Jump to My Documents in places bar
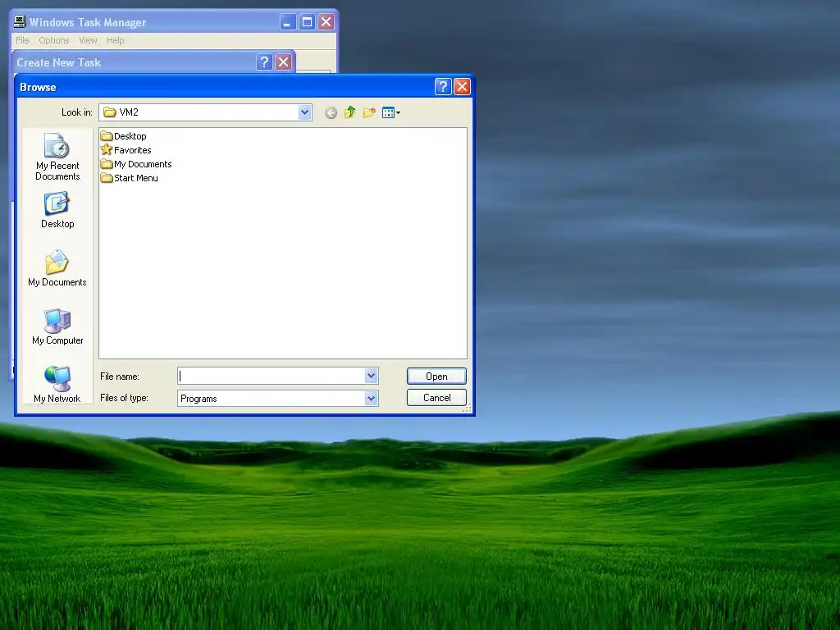This screenshot has width=840, height=630. coord(57,268)
